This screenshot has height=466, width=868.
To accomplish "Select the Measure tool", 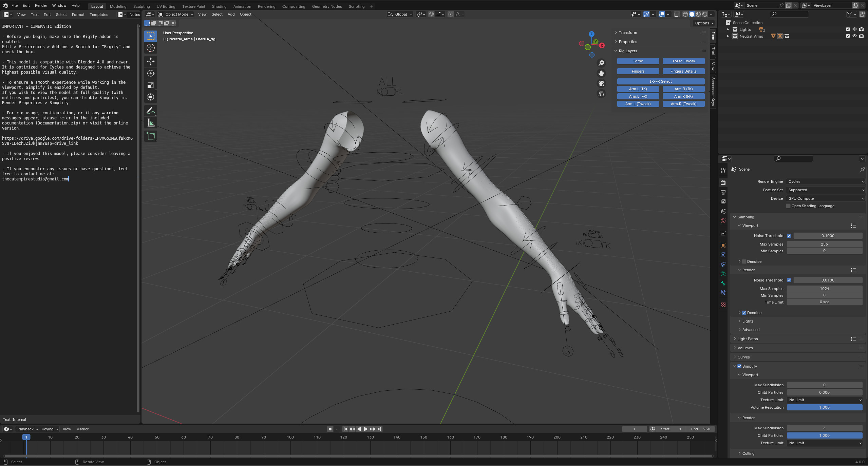I will [x=151, y=123].
